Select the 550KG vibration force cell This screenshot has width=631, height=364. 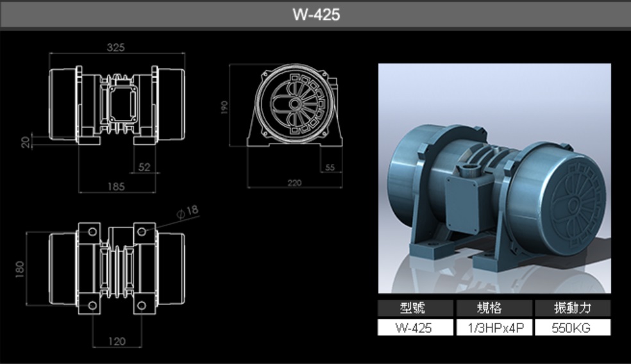click(573, 327)
